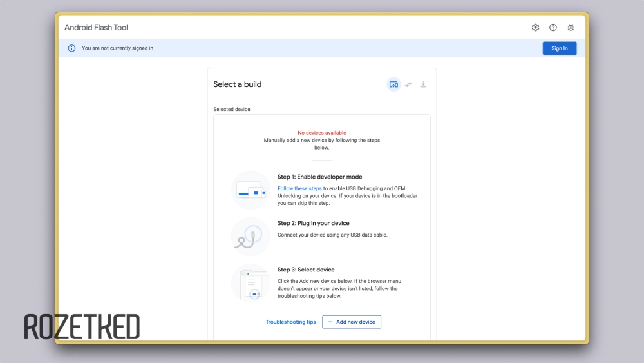Open the Follow these steps link
The height and width of the screenshot is (363, 644).
click(299, 188)
